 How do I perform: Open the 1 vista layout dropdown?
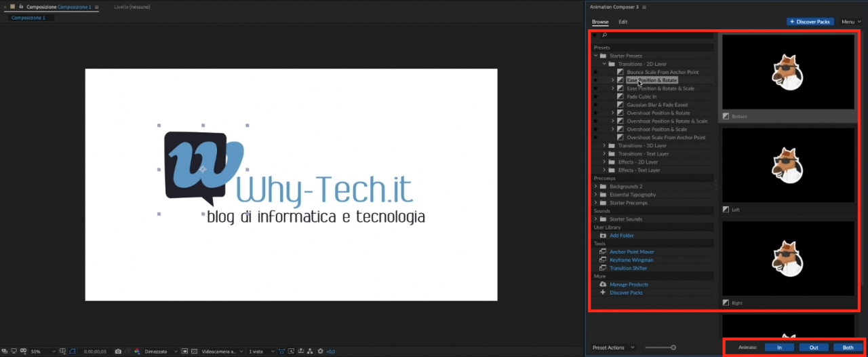(262, 352)
